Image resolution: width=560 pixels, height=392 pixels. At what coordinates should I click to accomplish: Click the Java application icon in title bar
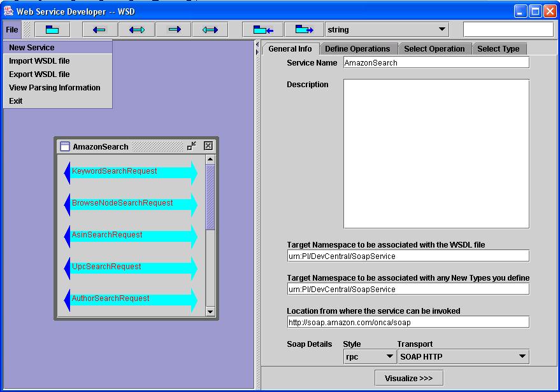pos(8,11)
